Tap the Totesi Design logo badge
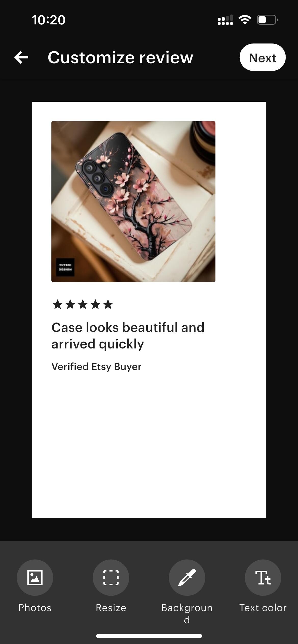Viewport: 298px width, 644px height. click(65, 267)
